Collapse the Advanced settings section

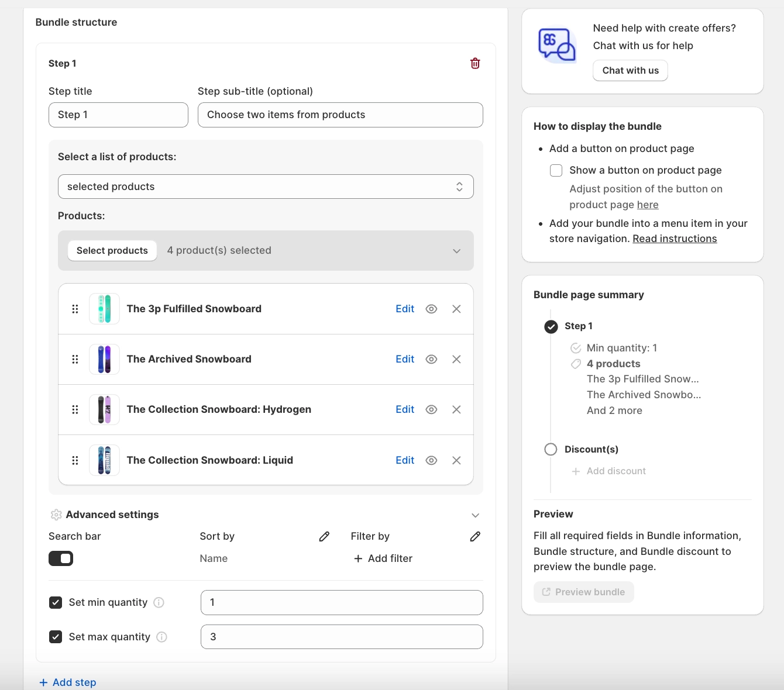(475, 515)
